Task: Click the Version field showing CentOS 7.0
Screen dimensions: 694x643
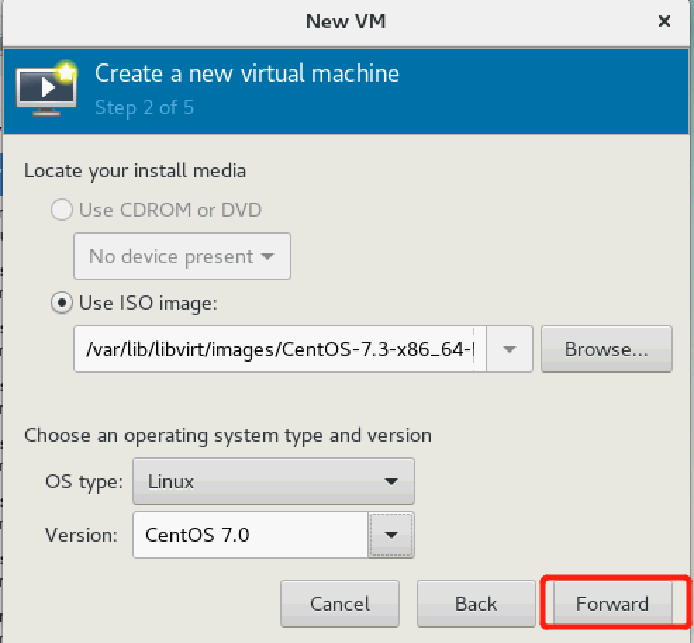Action: point(250,535)
